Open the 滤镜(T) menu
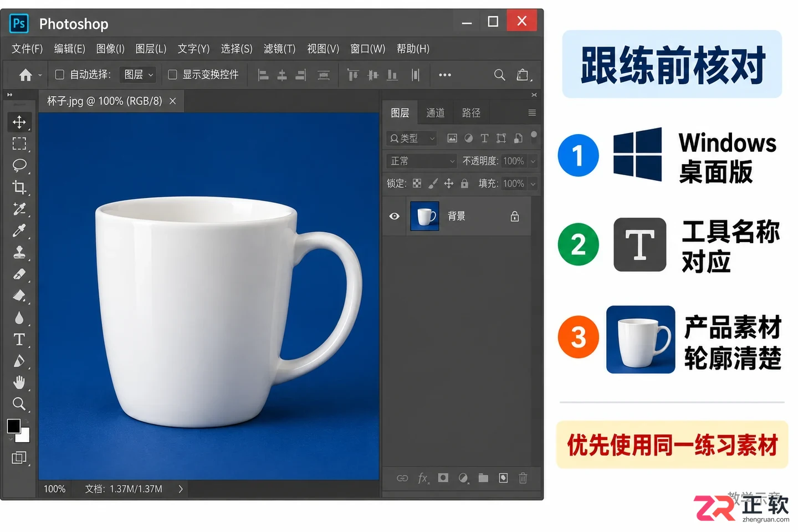Viewport: 798px width, 532px height. [279, 49]
